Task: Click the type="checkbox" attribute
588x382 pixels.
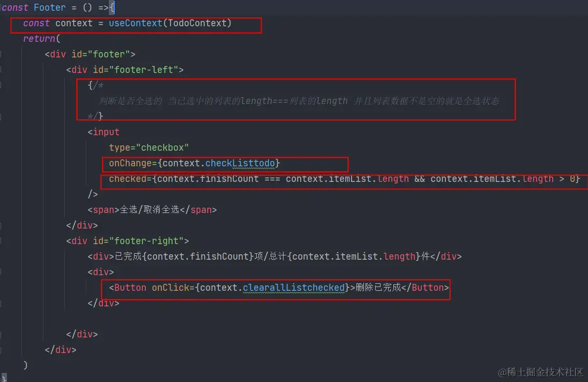Action: [x=149, y=148]
